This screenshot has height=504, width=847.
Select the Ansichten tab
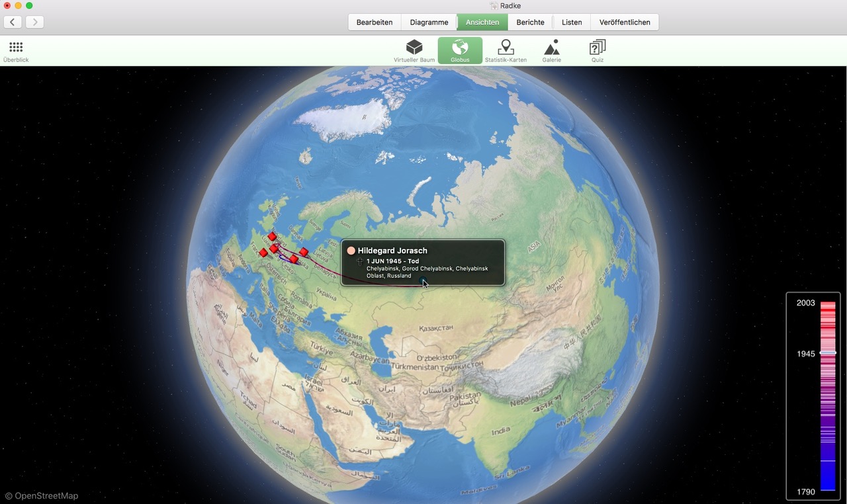click(482, 22)
